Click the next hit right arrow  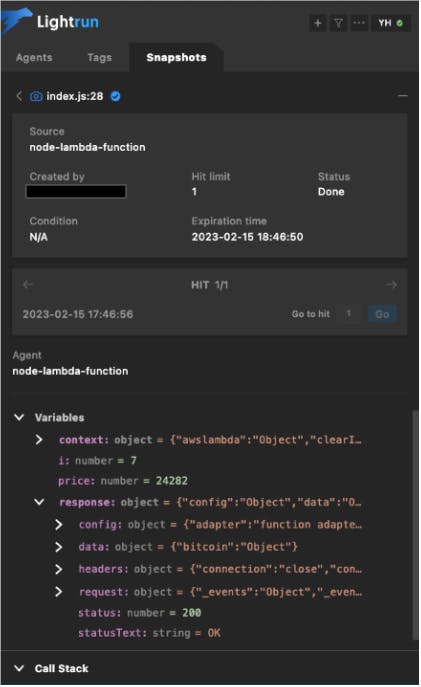tap(392, 285)
